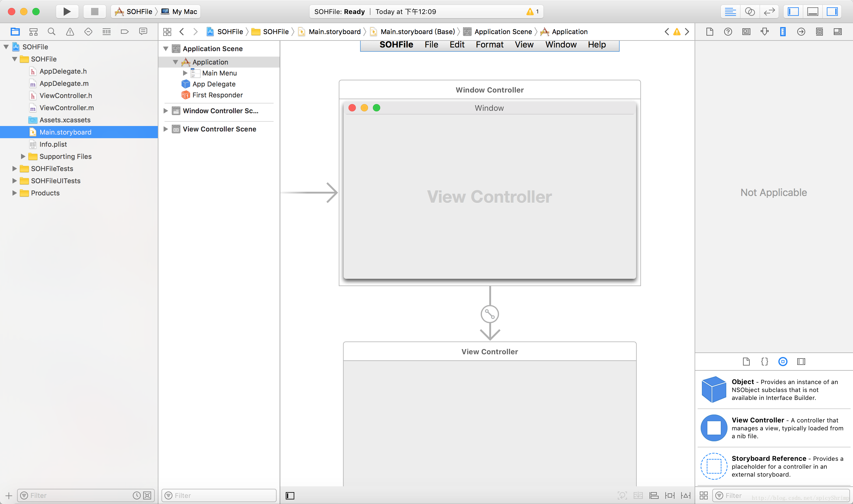The image size is (853, 504).
Task: Expand the Supporting Files folder
Action: (x=23, y=156)
